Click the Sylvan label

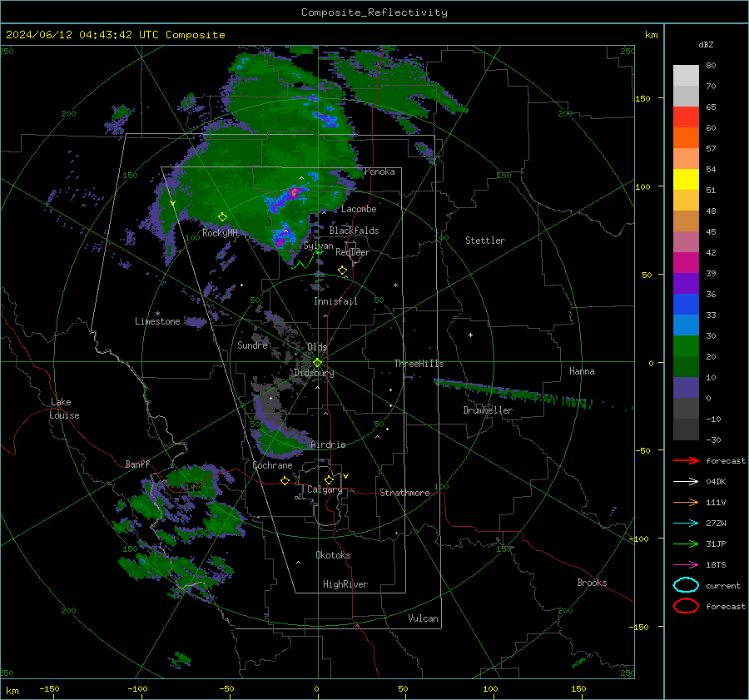(318, 246)
